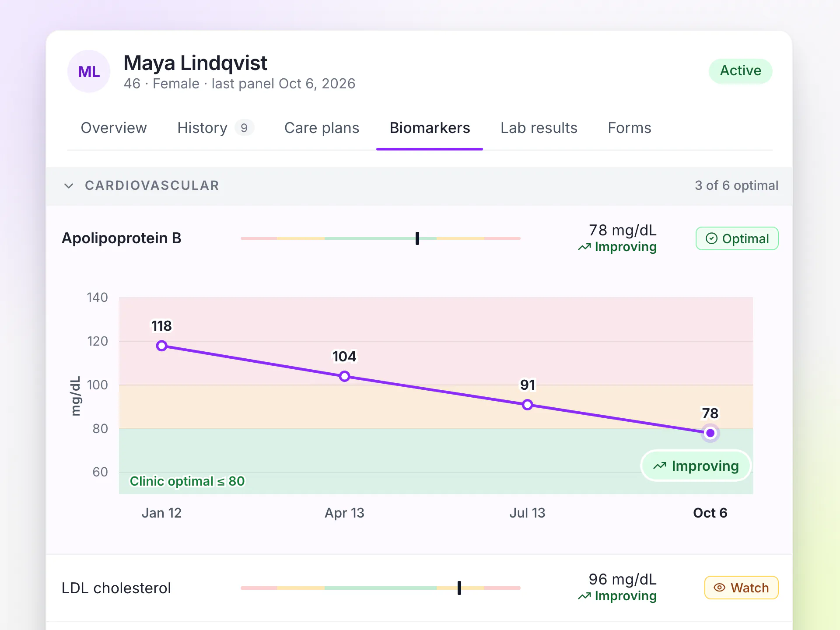Click the trend arrow in chart Improving pill
This screenshot has width=840, height=630.
[660, 466]
